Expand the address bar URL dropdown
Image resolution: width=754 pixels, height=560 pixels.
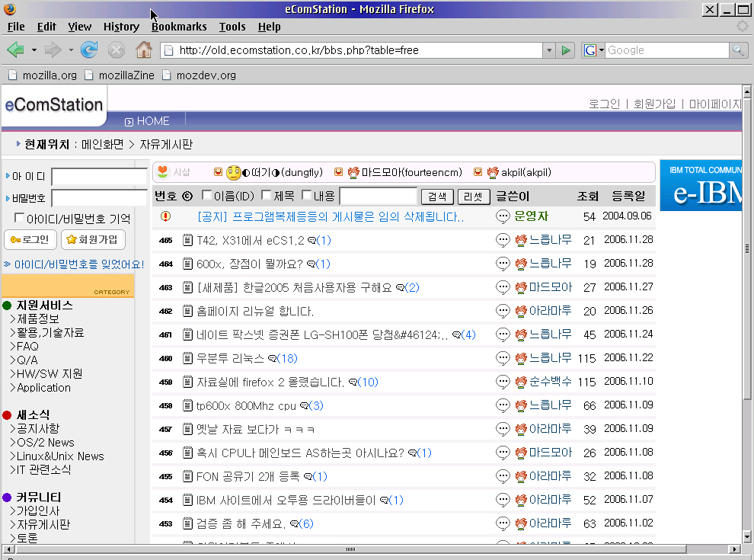click(x=549, y=50)
